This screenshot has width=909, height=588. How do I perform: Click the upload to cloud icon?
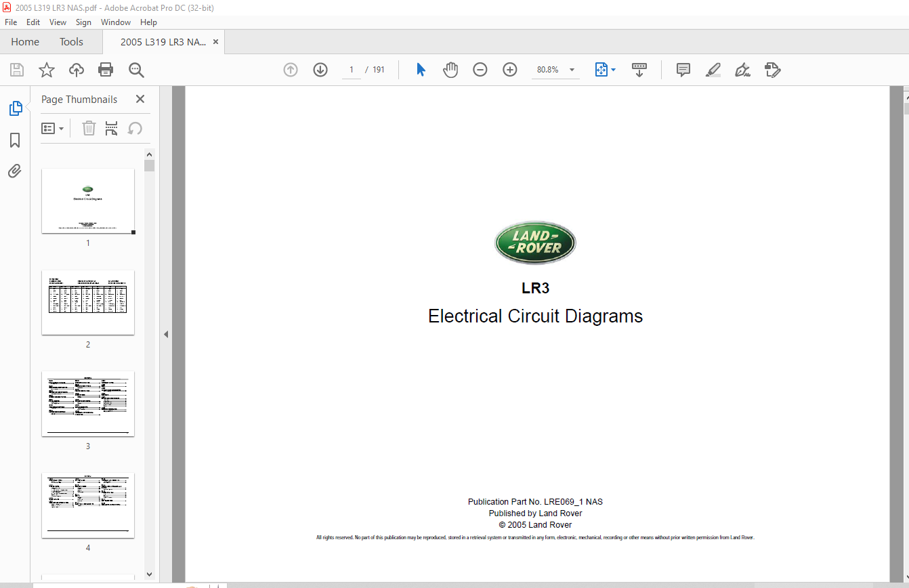pyautogui.click(x=77, y=70)
